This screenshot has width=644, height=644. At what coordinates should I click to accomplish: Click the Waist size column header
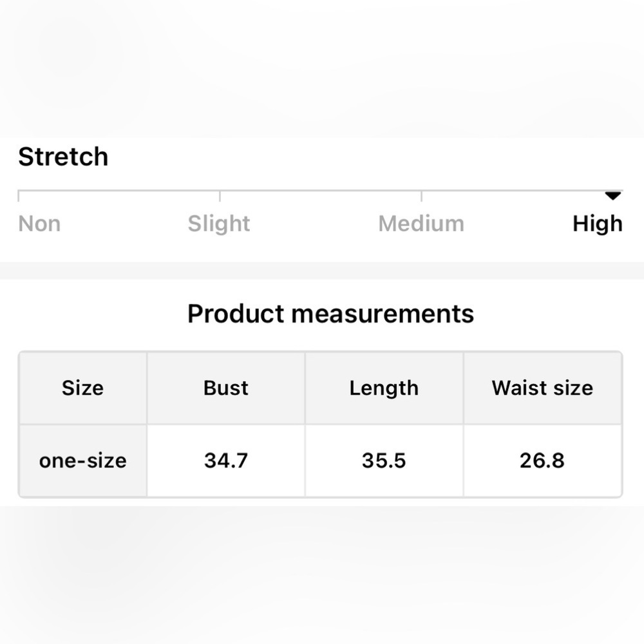tap(542, 388)
